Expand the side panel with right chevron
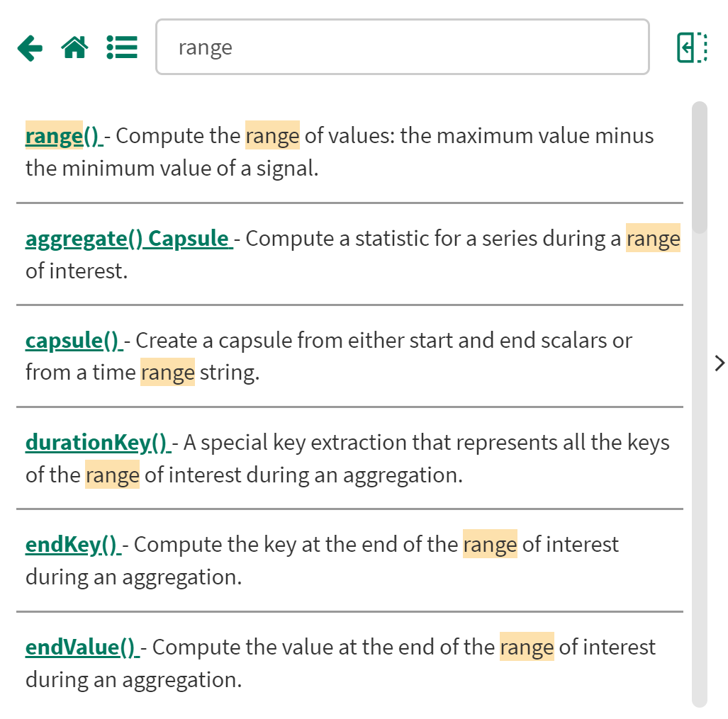 [x=719, y=363]
